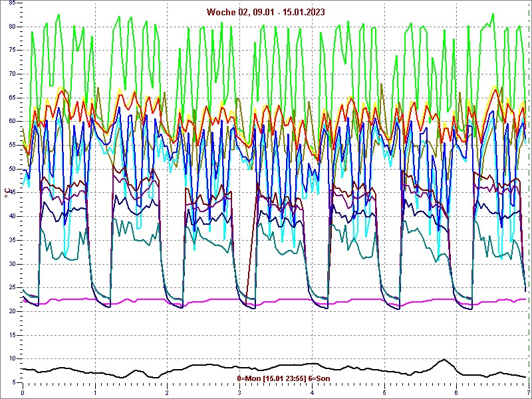Click the '0=Mon [15.01 23:55] 6=Son' footer label
This screenshot has height=399, width=532.
click(283, 378)
